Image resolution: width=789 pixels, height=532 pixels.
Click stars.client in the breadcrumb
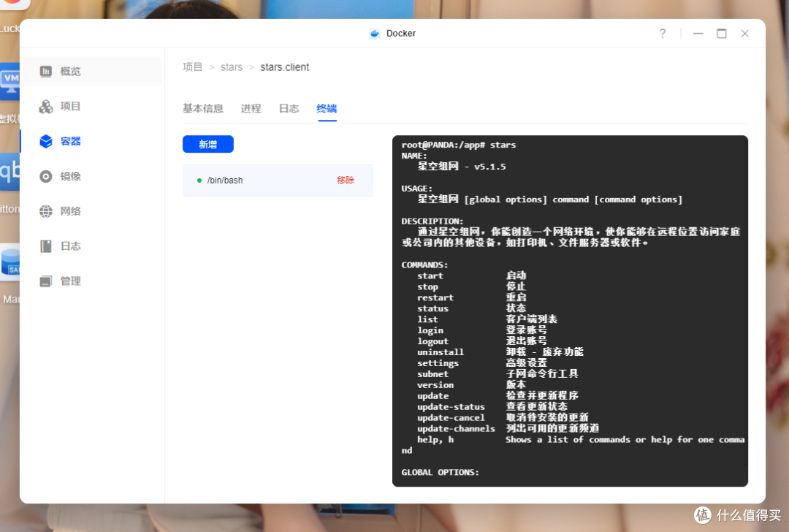[x=285, y=67]
